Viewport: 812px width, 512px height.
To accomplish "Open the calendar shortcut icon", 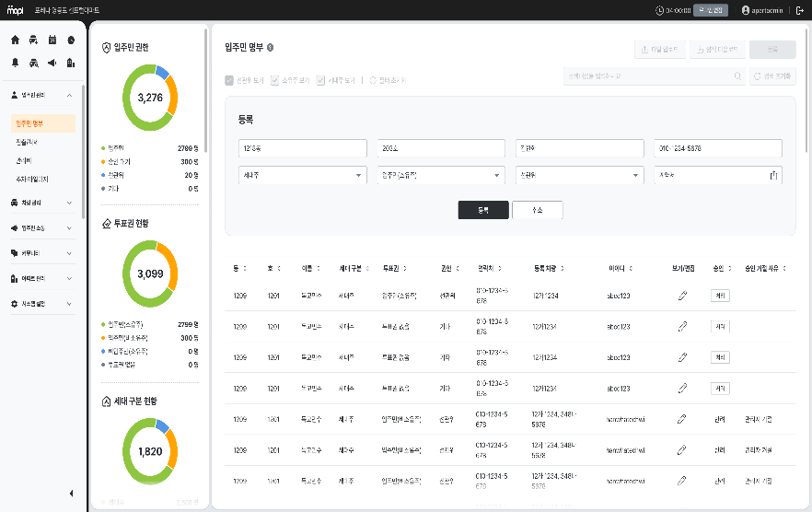I will pyautogui.click(x=52, y=40).
